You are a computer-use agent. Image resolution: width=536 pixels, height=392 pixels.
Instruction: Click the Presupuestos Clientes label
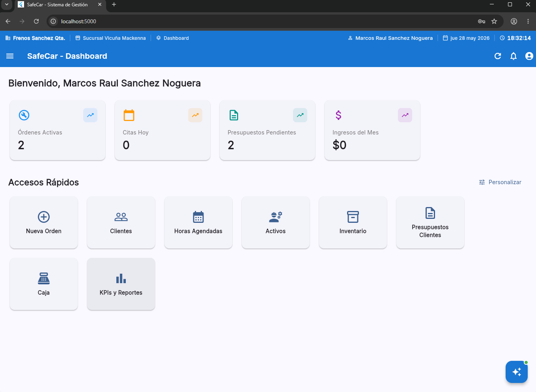pos(430,231)
